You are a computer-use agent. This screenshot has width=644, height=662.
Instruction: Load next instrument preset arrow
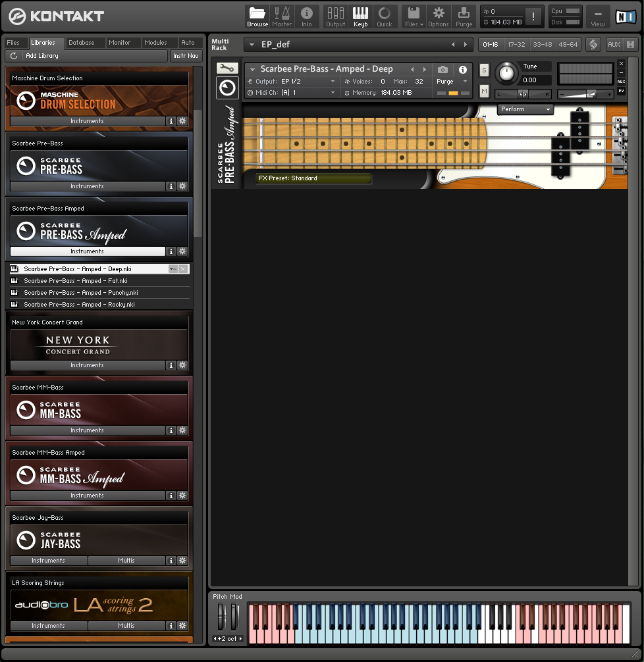(425, 69)
